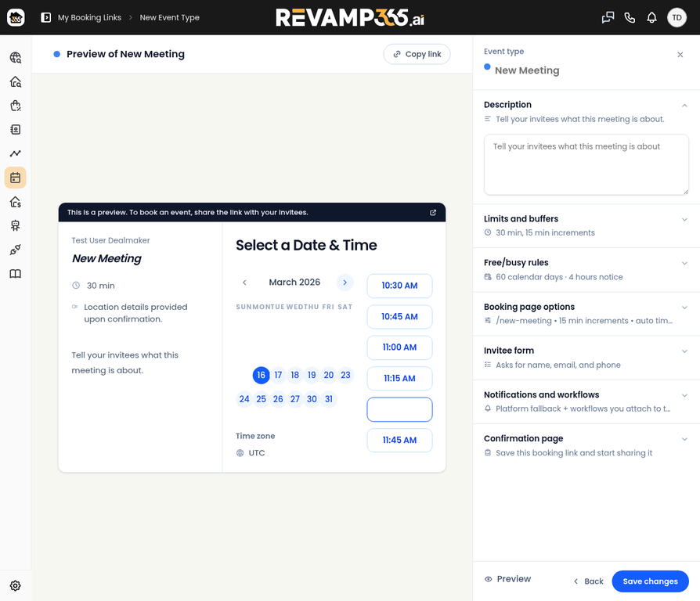Image resolution: width=700 pixels, height=601 pixels.
Task: Click New Event Type breadcrumb
Action: (169, 17)
